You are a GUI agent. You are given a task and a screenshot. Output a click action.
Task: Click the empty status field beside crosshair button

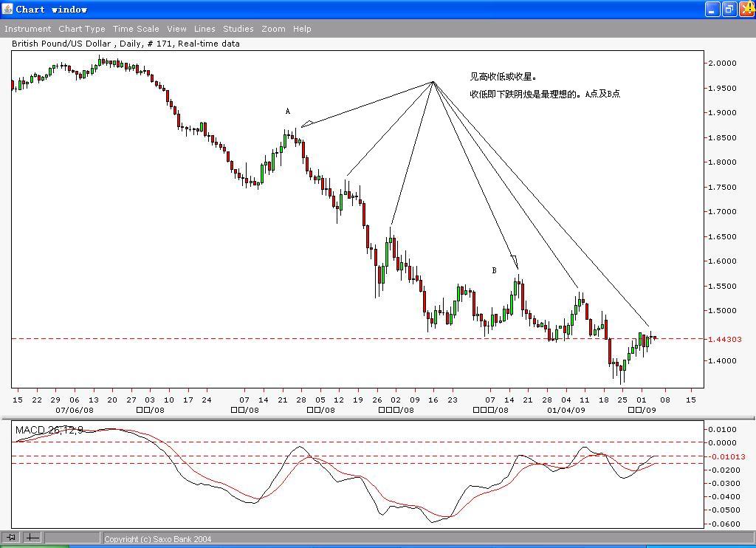pos(72,537)
